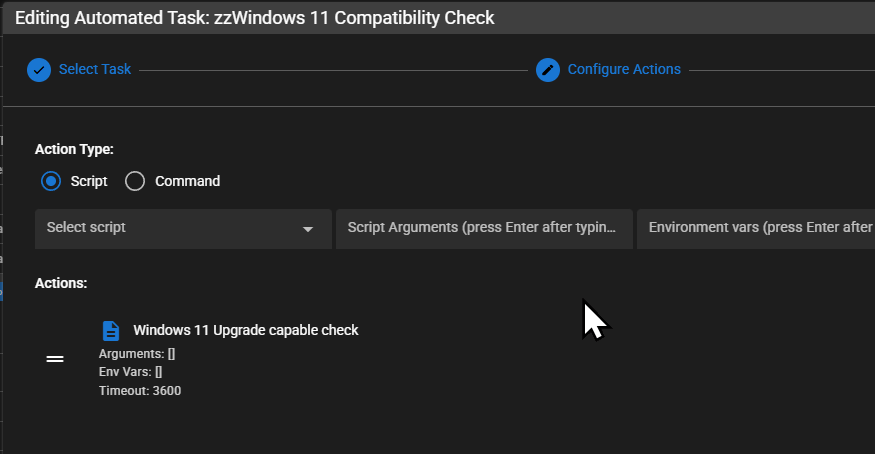
Task: Go back to the Select Task step
Action: click(95, 69)
